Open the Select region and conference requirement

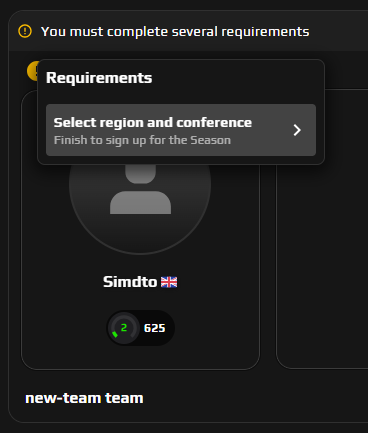pyautogui.click(x=181, y=130)
